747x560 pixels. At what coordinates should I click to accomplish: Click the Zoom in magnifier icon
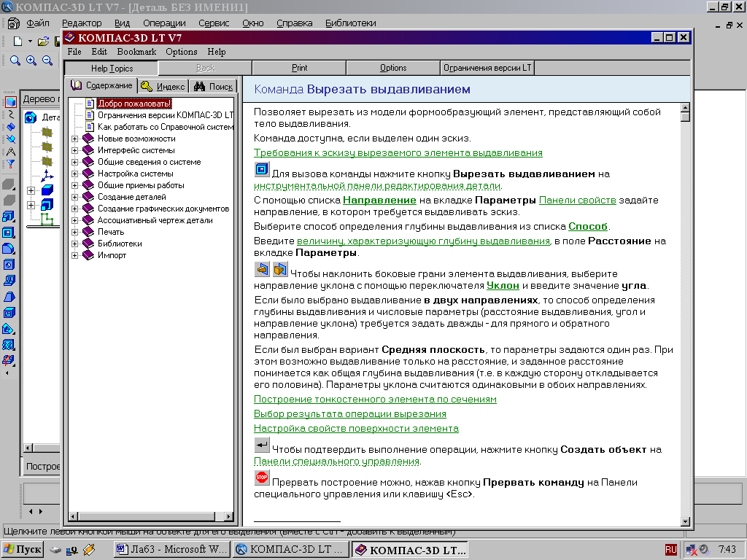[31, 61]
